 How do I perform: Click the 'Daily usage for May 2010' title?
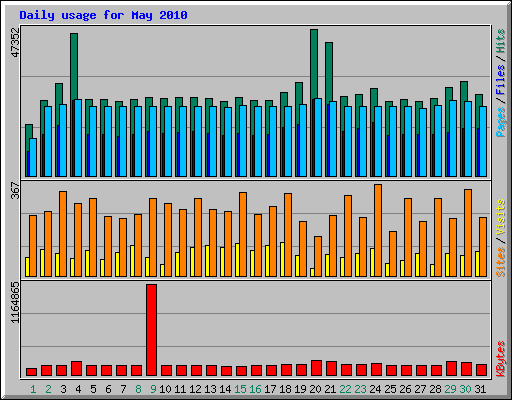[103, 15]
